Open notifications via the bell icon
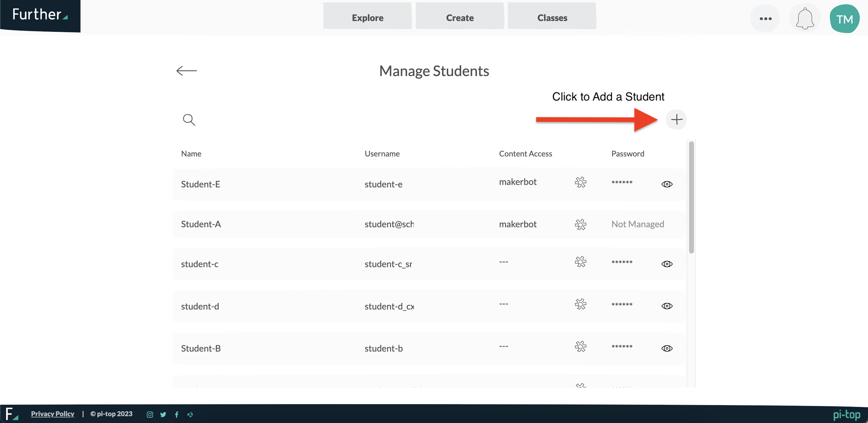 tap(805, 18)
